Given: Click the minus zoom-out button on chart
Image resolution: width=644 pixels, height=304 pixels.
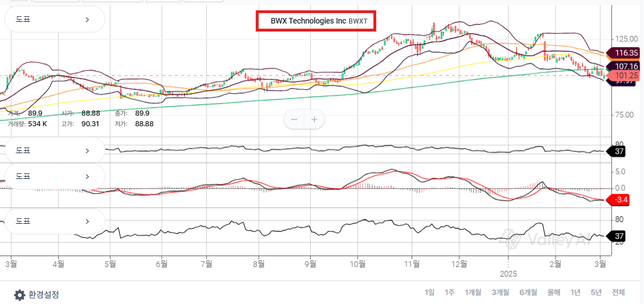Looking at the screenshot, I should (x=294, y=119).
